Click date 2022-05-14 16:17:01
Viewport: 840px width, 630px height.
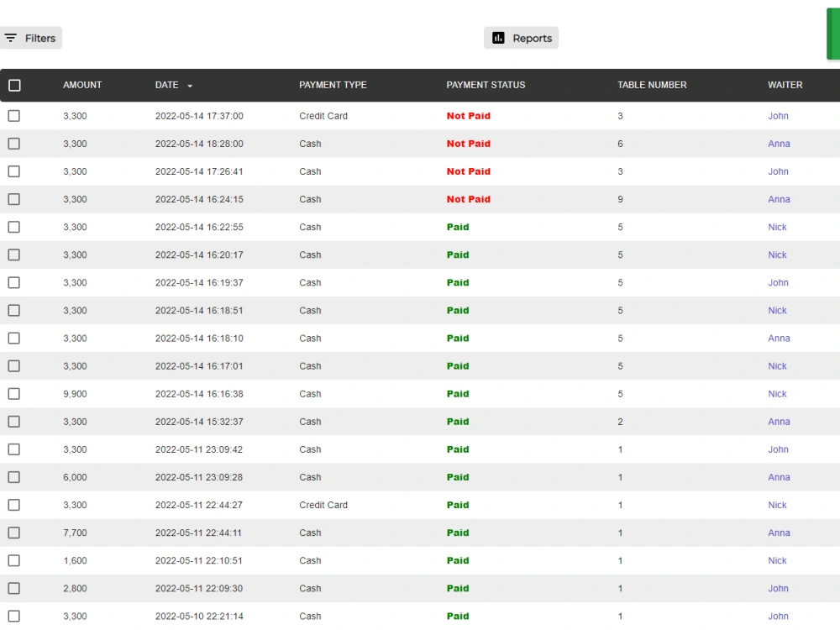pos(199,366)
